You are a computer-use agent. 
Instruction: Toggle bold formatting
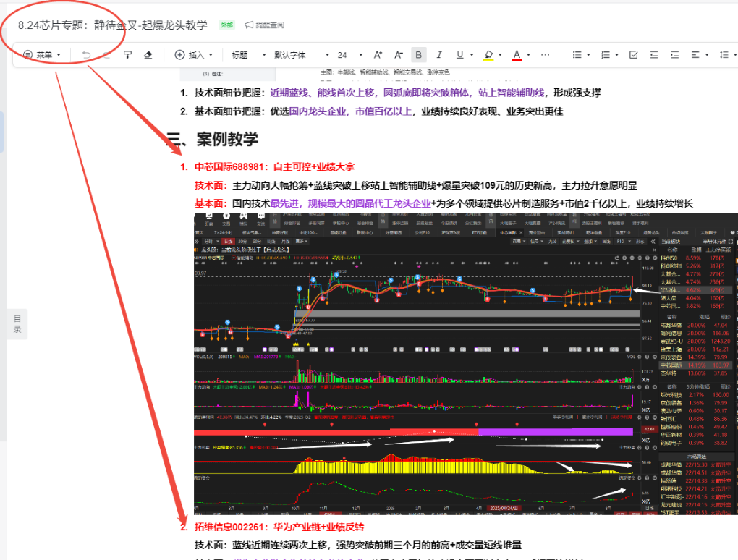tap(418, 55)
